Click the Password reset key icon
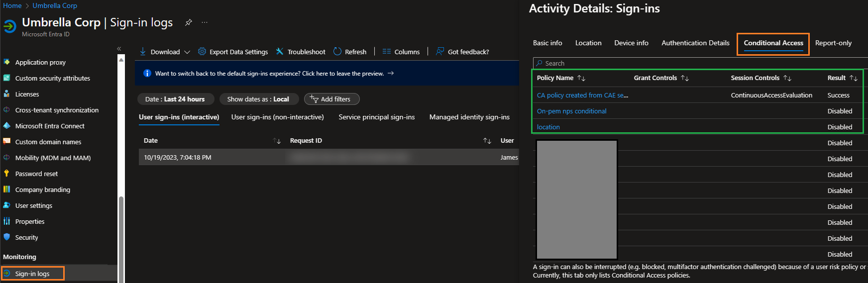Viewport: 868px width, 283px height. click(x=7, y=174)
